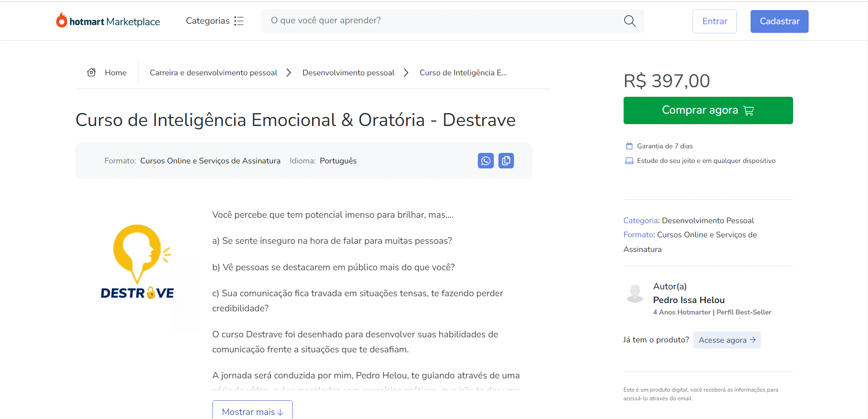Click the 'Comprar agora' button

coord(708,110)
